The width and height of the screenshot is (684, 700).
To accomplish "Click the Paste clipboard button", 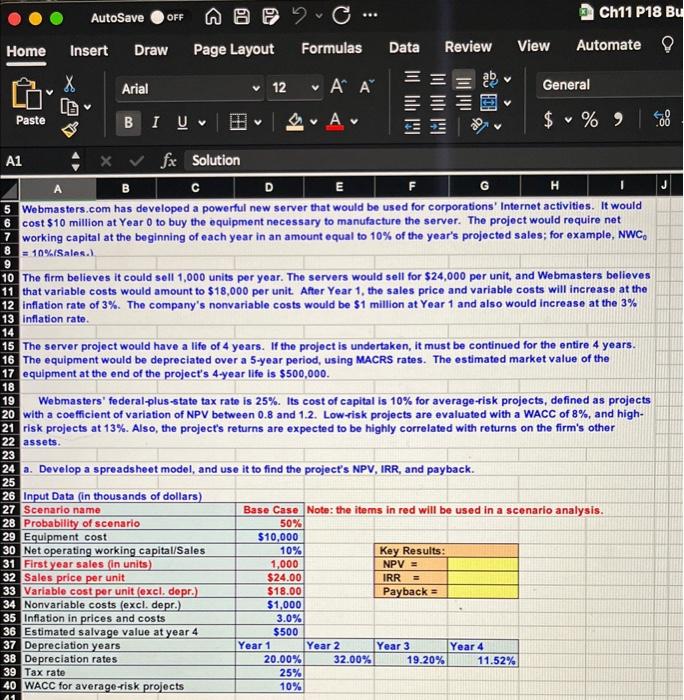I will (x=27, y=102).
